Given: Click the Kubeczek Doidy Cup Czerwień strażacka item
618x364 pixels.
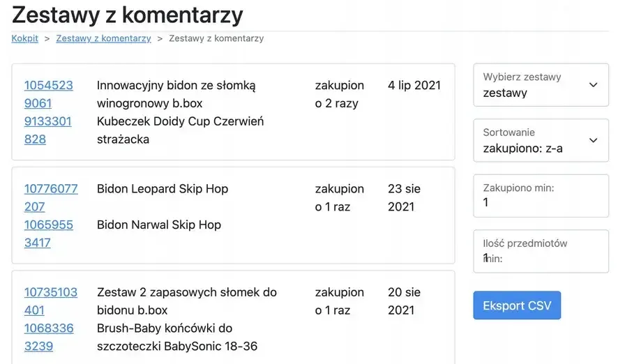Looking at the screenshot, I should point(180,130).
